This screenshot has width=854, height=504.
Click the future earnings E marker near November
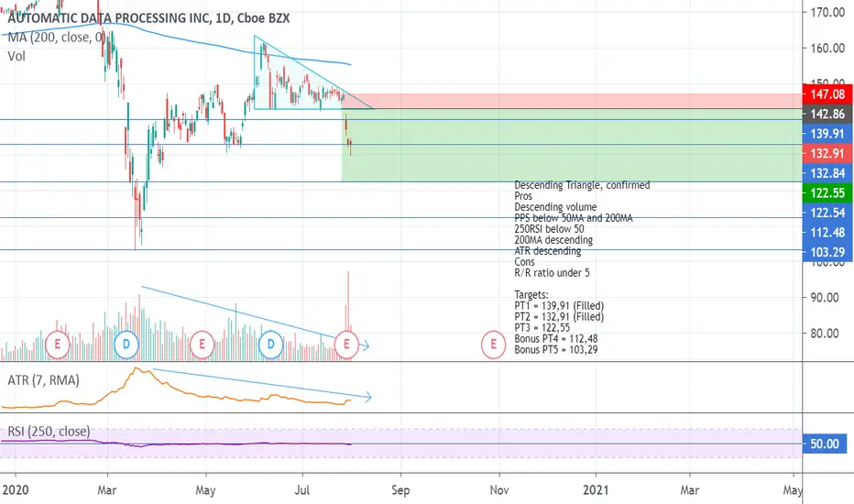coord(494,345)
